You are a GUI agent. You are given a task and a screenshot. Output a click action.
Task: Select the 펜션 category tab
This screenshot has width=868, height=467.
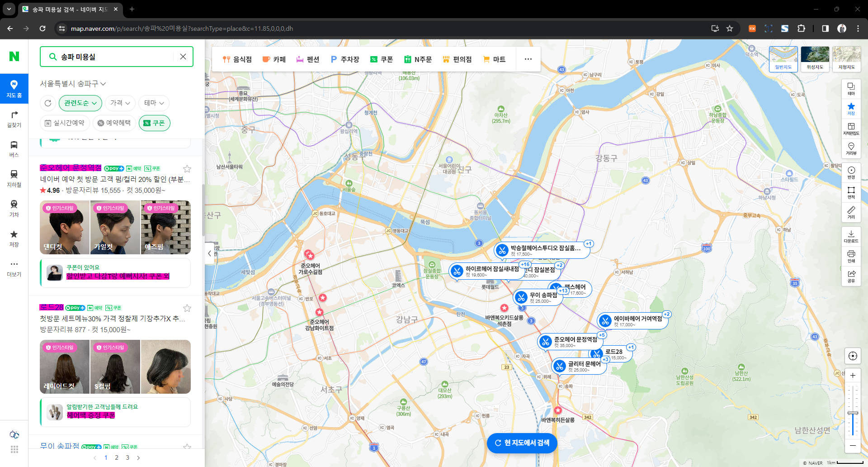(x=308, y=59)
